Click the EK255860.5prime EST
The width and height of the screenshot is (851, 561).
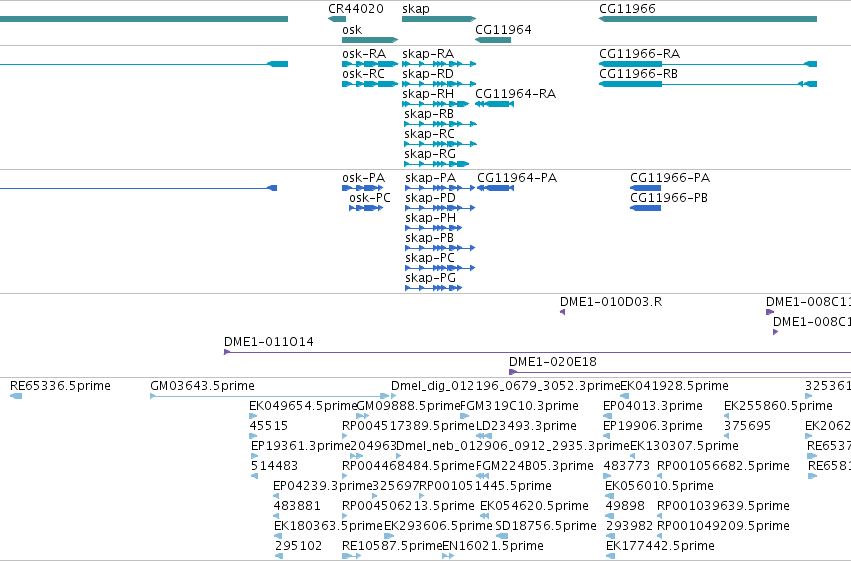tap(727, 416)
